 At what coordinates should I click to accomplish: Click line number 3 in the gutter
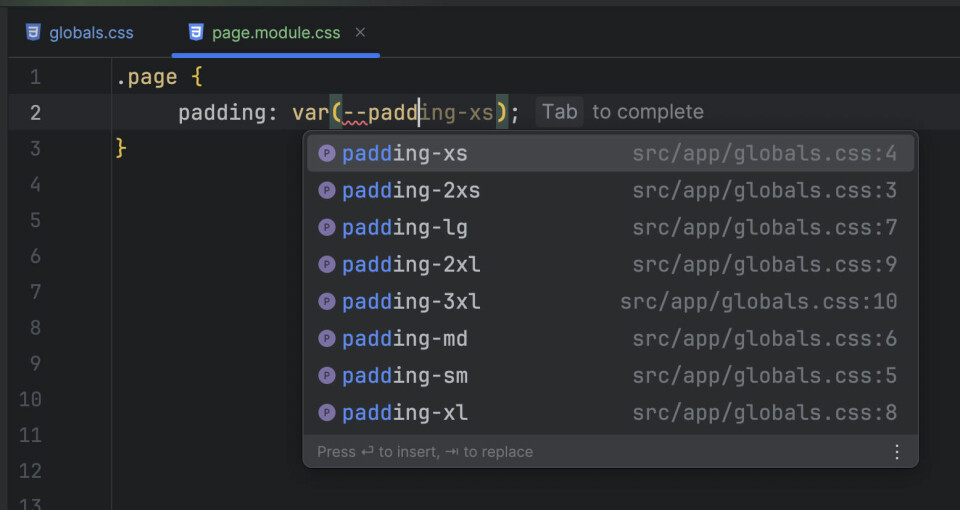[35, 149]
